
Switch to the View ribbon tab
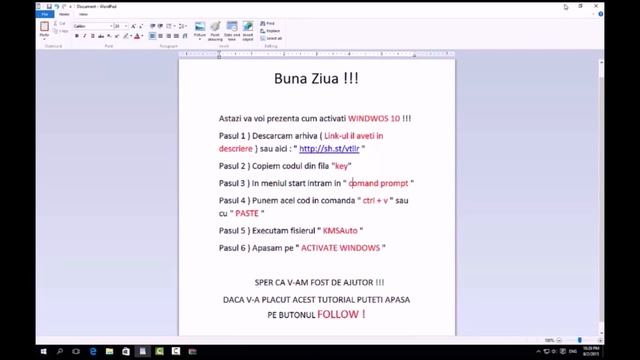(x=83, y=14)
